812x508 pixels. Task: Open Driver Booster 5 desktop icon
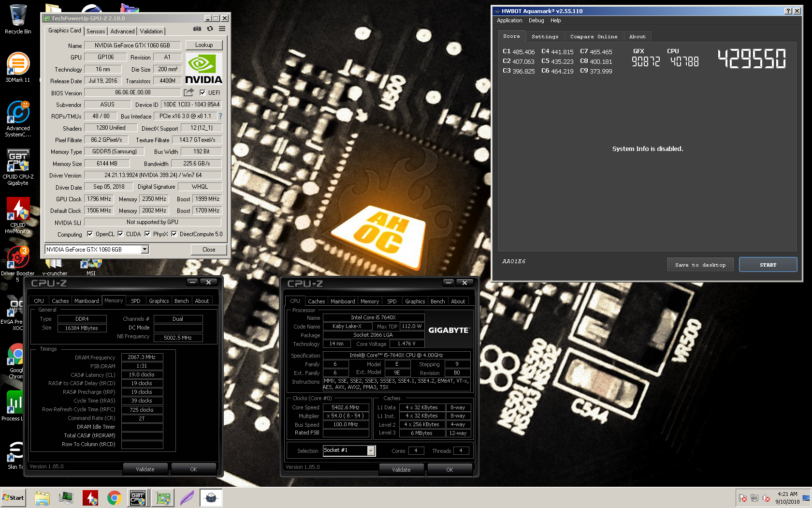click(18, 264)
